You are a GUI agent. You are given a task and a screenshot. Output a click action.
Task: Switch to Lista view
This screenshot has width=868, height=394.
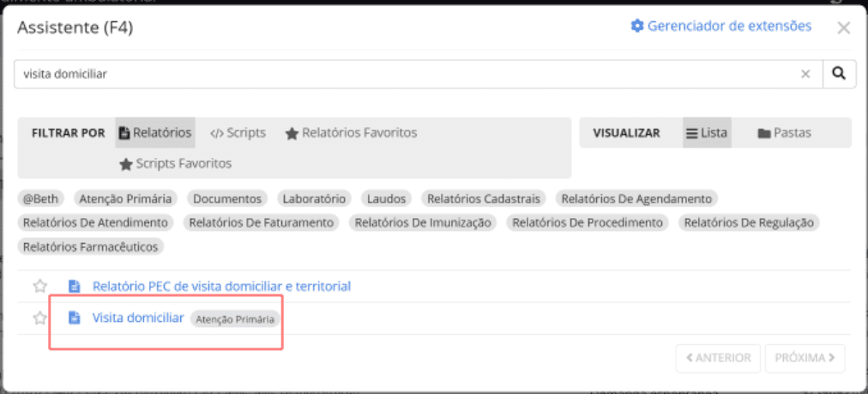click(707, 133)
